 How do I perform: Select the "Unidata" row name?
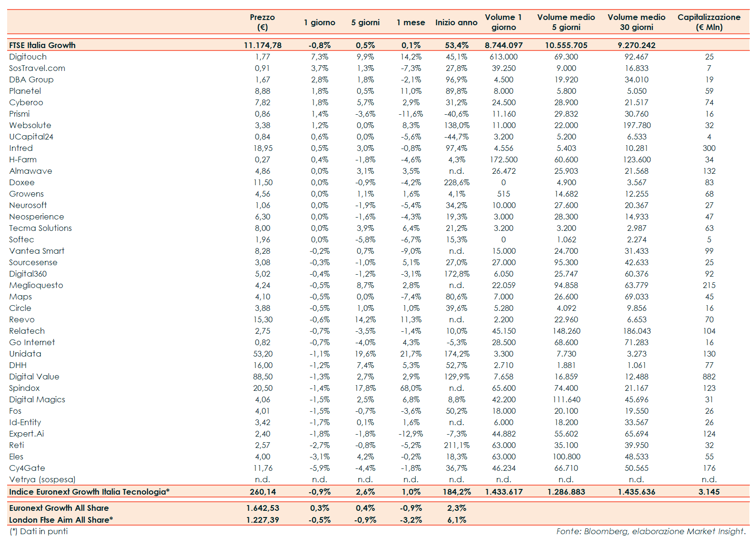[25, 354]
